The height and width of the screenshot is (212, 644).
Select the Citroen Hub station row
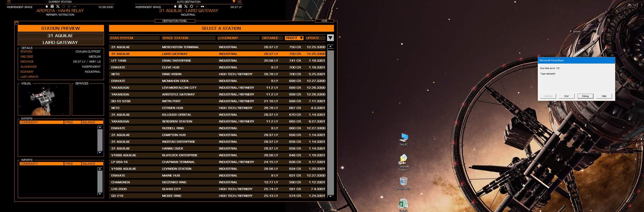click(x=217, y=108)
